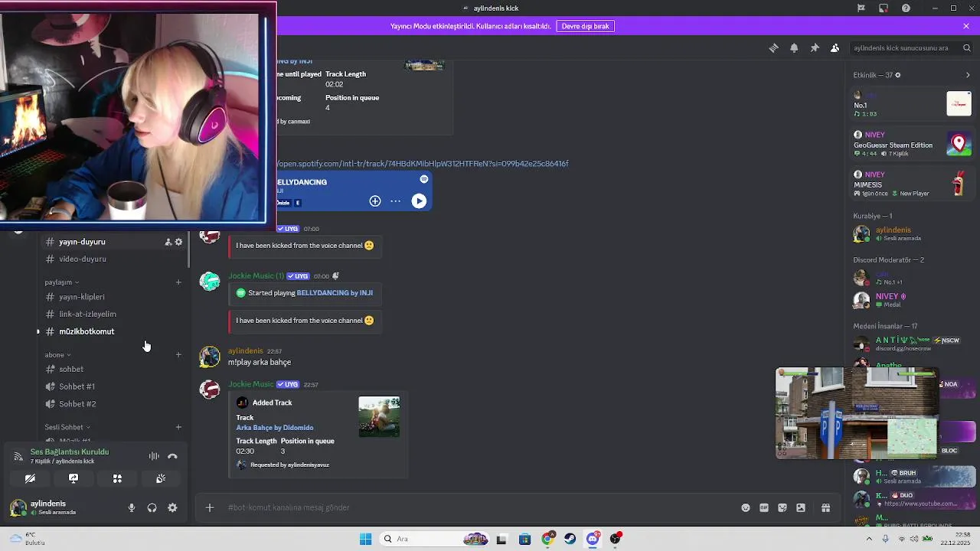Open GeoGuessr Steam Edition activity card

913,144
